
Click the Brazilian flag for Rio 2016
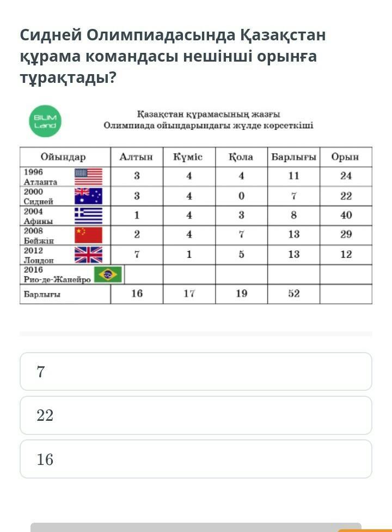(x=108, y=275)
